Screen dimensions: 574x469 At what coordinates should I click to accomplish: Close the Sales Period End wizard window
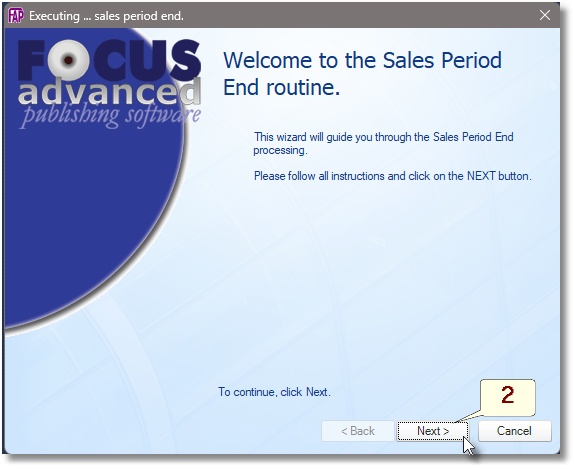coord(545,15)
